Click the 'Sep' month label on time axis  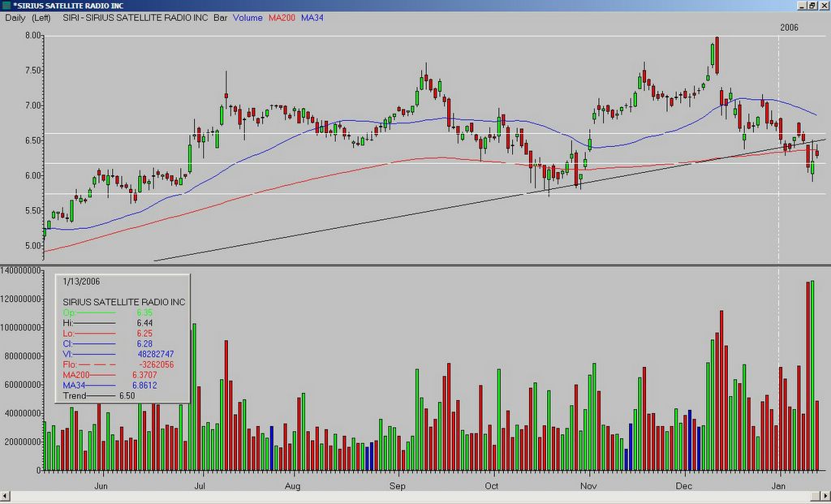click(398, 486)
